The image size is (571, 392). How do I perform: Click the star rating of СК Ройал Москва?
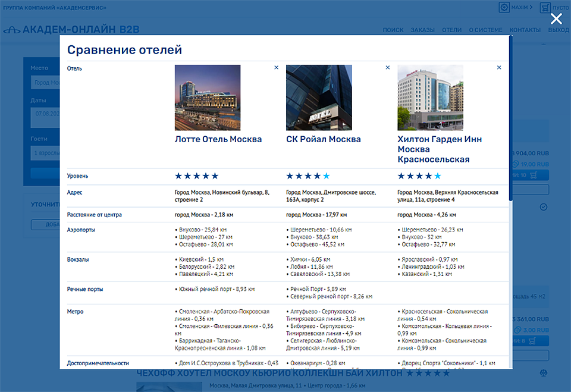point(308,176)
